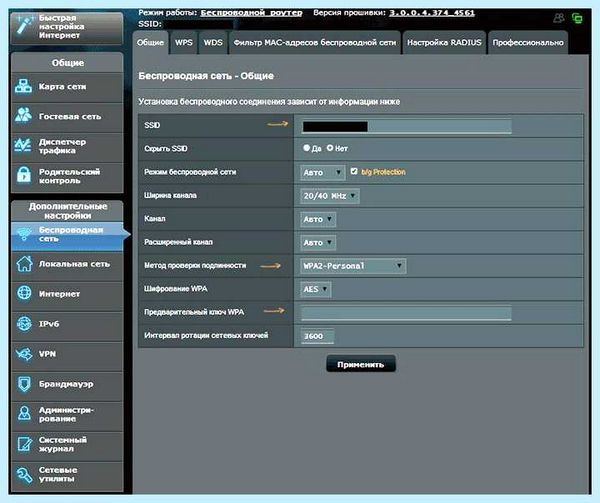Viewport: 600px width, 503px height.
Task: Click the green network status icon
Action: point(577,18)
